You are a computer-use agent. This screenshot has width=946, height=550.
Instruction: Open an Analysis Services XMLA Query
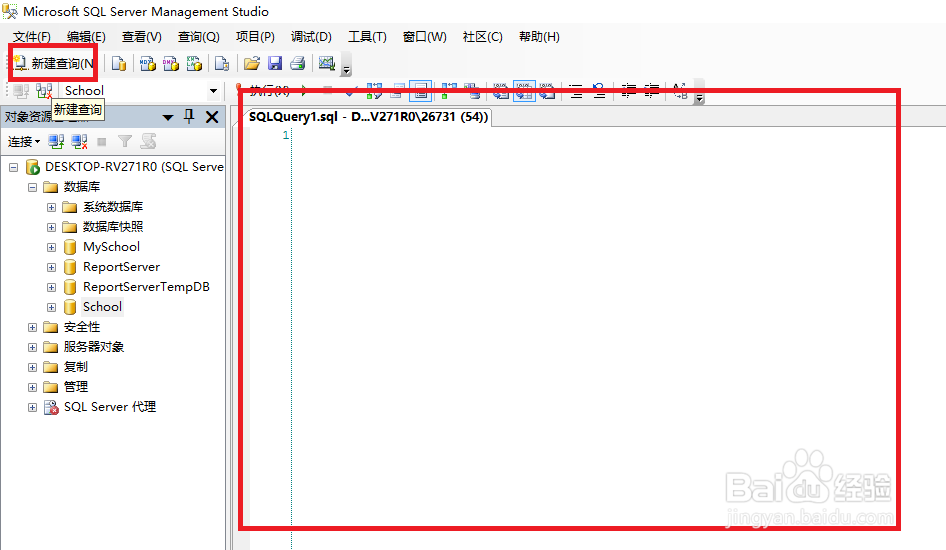(x=194, y=63)
